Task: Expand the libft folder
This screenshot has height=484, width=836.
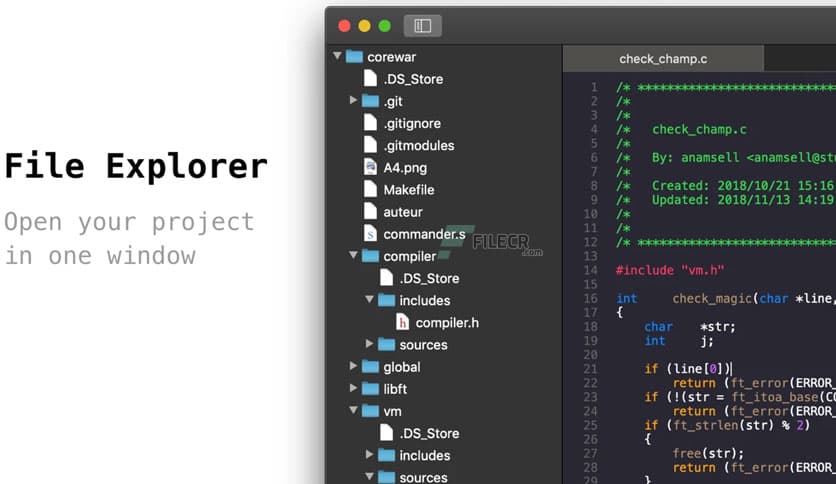Action: coord(354,389)
